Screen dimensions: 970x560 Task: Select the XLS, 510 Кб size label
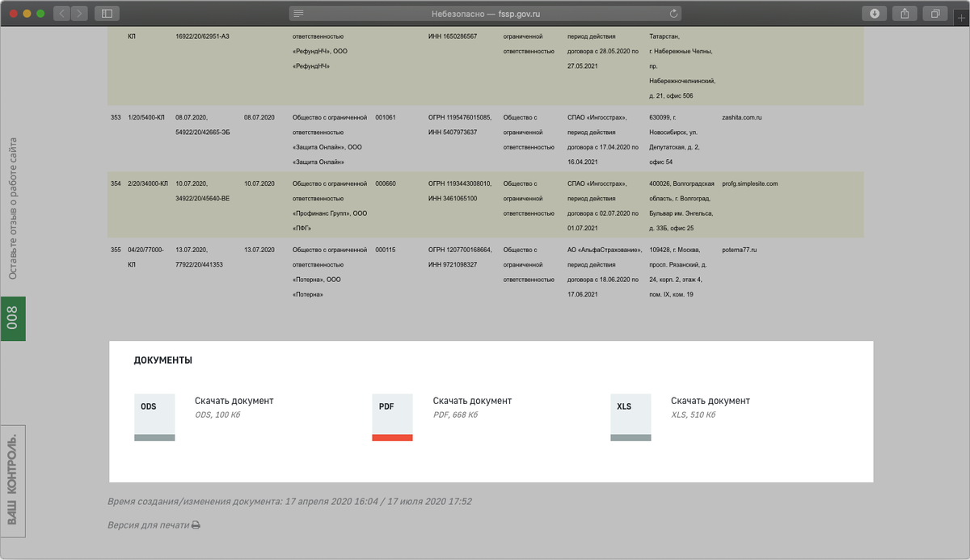[693, 415]
